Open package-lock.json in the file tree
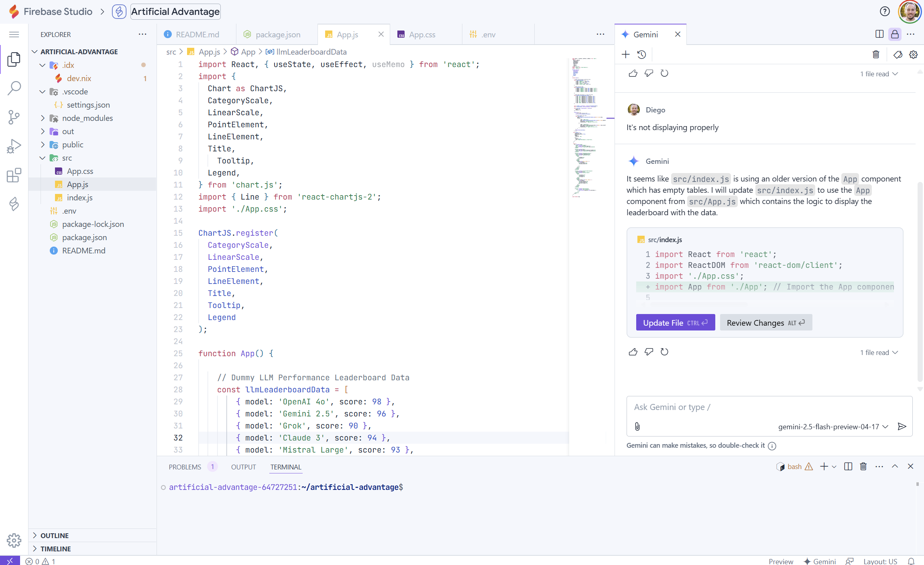Screen dimensions: 924x565 tap(93, 224)
